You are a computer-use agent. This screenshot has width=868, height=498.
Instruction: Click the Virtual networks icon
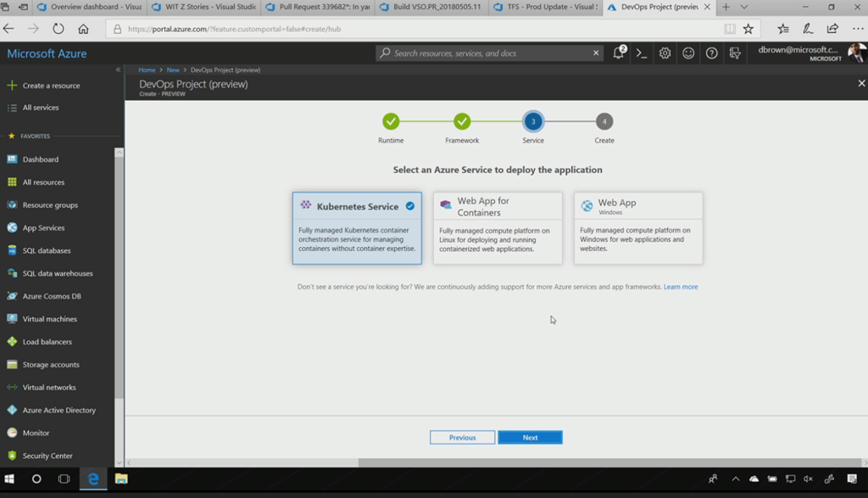point(12,387)
